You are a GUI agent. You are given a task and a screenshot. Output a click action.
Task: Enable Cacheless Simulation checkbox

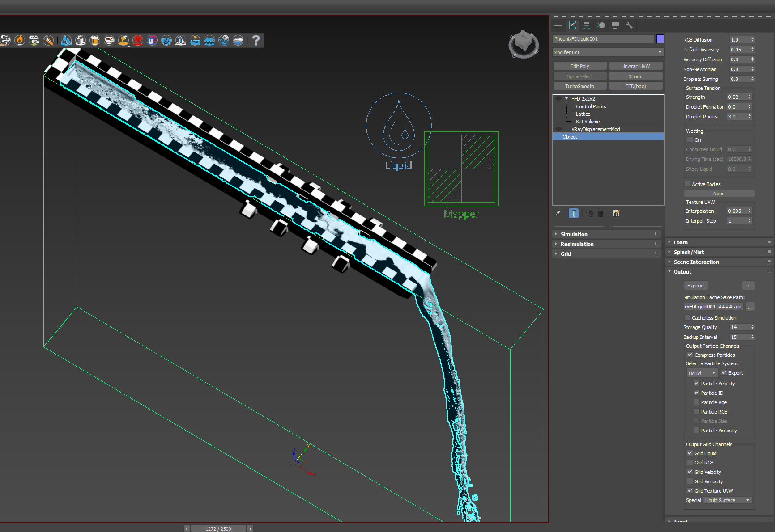tap(687, 318)
